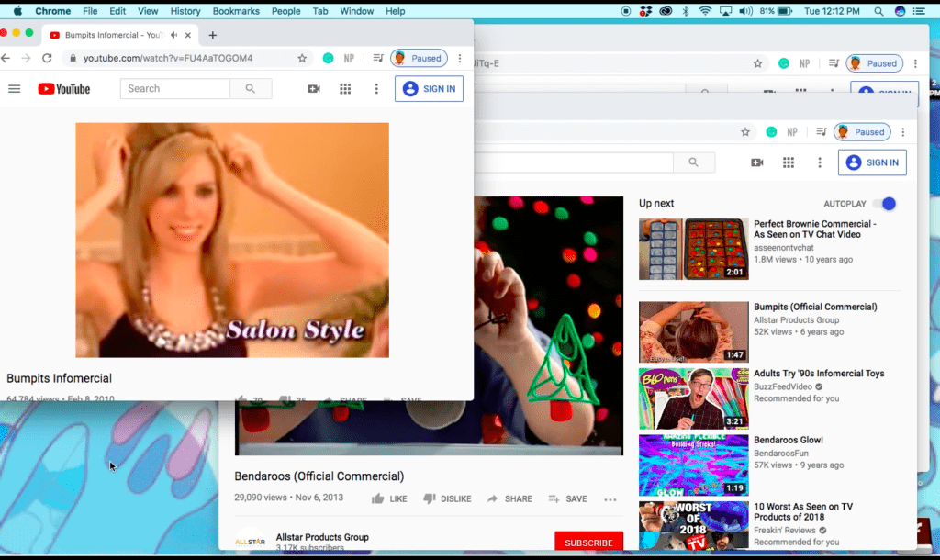This screenshot has width=940, height=560.
Task: Open Bendaroos Glow! video title
Action: pos(789,440)
